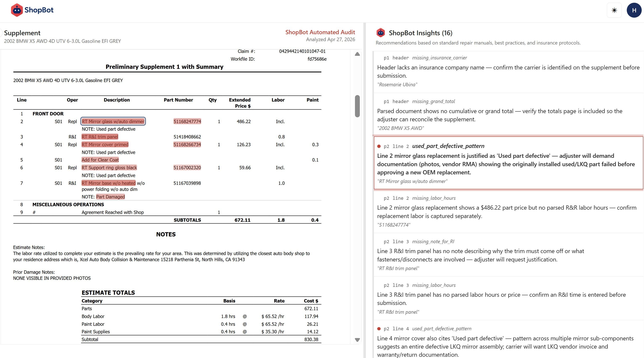Screen dimensions: 644x358
Task: Click the ShopBot brand name text
Action: point(39,10)
